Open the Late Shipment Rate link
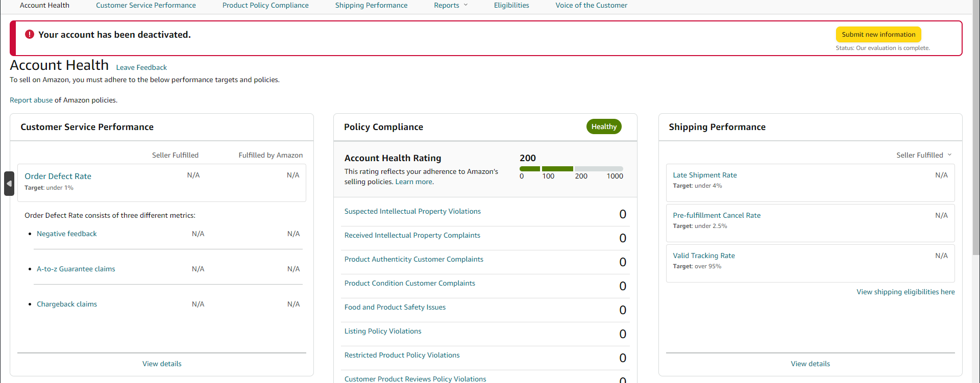The image size is (980, 383). (x=705, y=175)
